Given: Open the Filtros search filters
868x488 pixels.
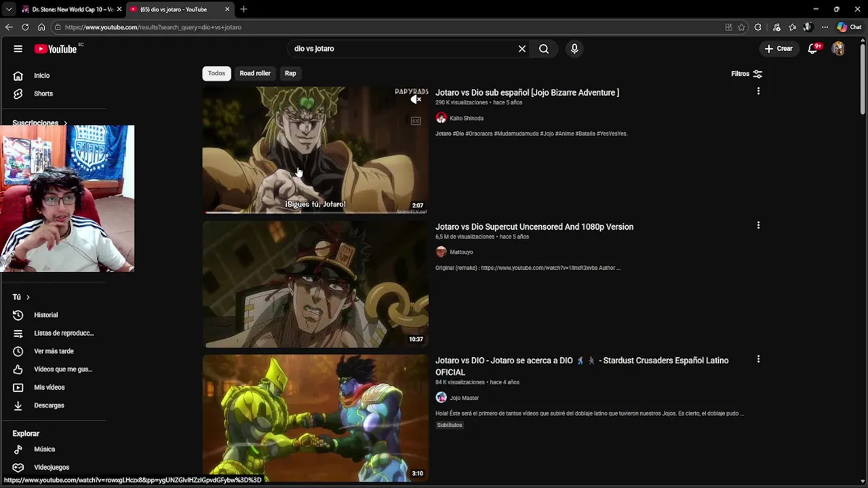Looking at the screenshot, I should tap(747, 74).
